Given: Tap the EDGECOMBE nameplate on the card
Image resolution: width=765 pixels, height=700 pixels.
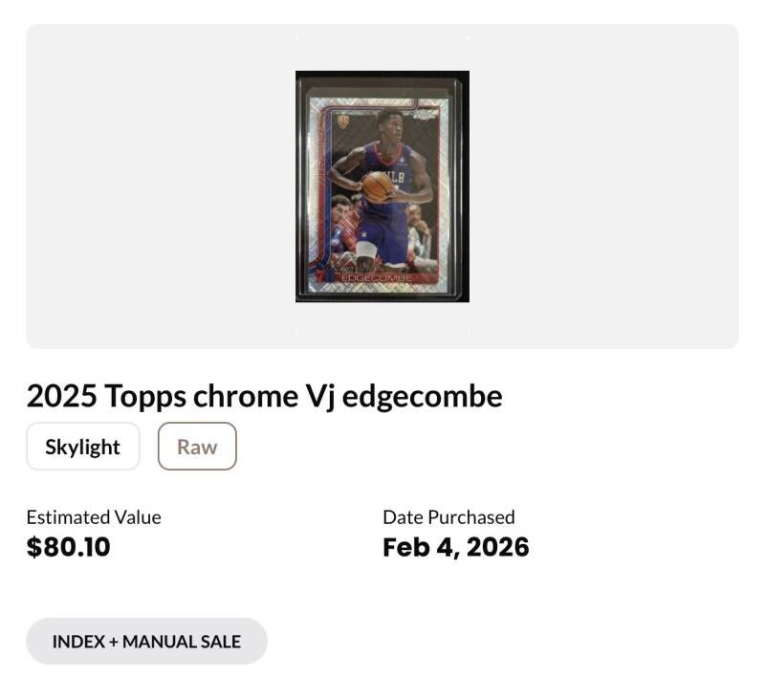Looking at the screenshot, I should [376, 277].
